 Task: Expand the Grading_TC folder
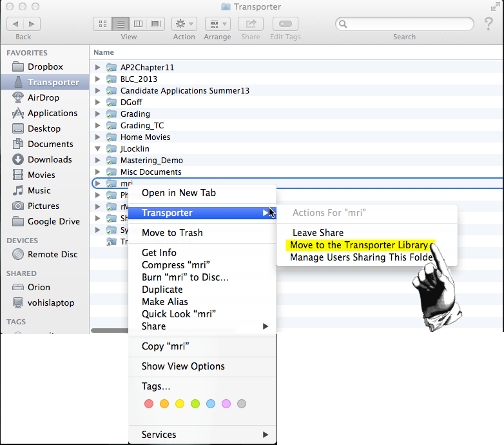[x=97, y=125]
